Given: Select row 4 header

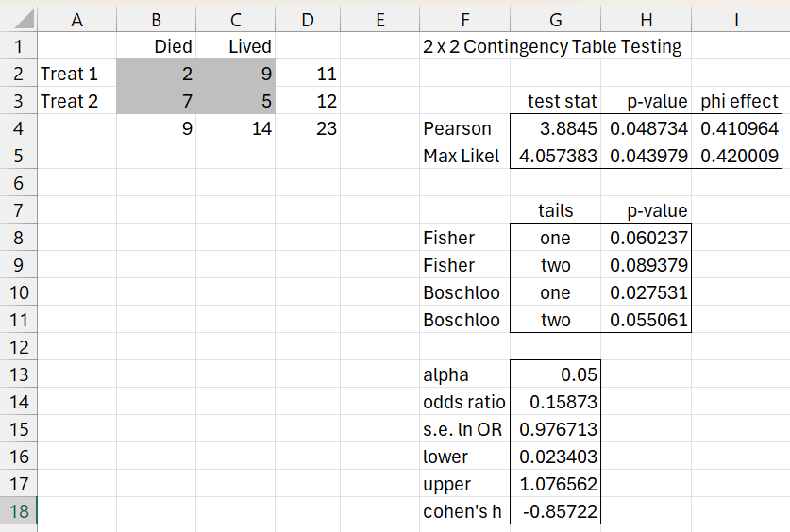Looking at the screenshot, I should (19, 128).
